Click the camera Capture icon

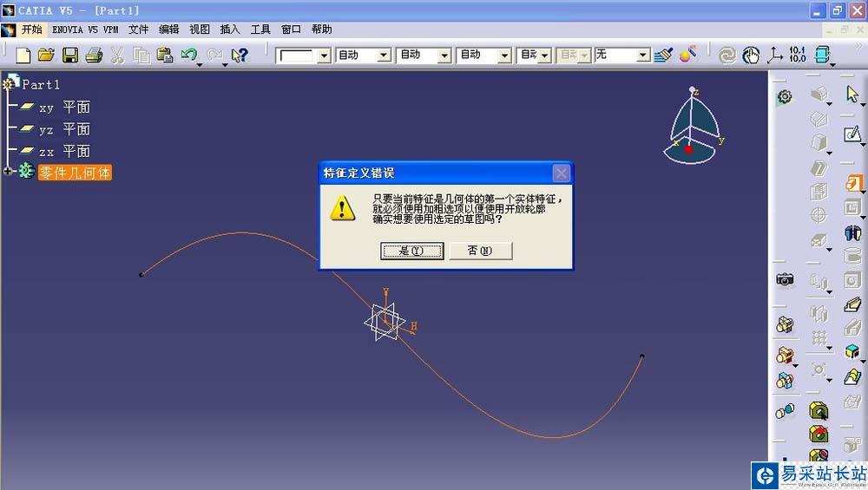coord(785,279)
